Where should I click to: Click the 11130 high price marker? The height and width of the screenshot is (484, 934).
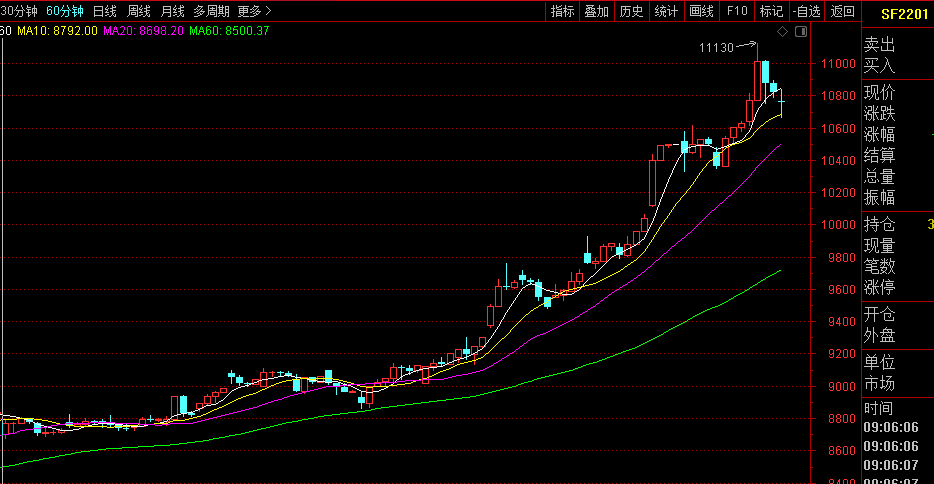point(716,47)
